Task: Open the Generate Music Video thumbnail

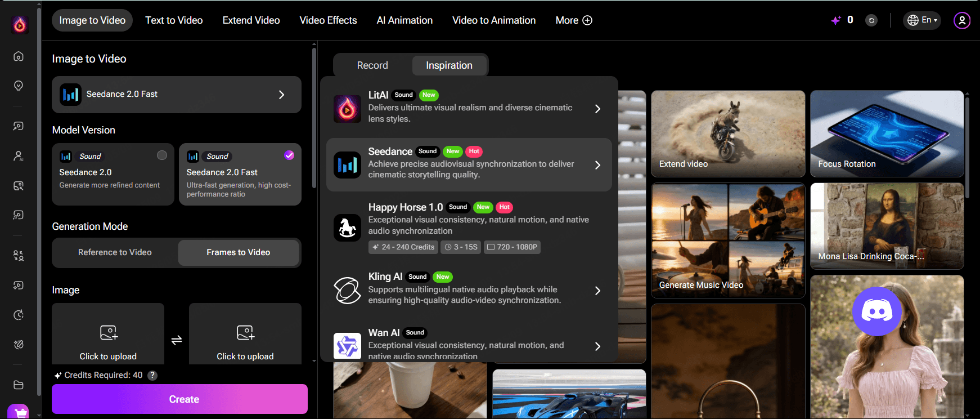Action: coord(728,240)
